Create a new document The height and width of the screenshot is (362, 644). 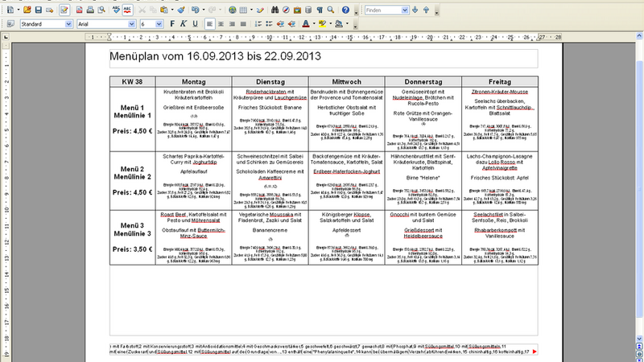[x=10, y=10]
